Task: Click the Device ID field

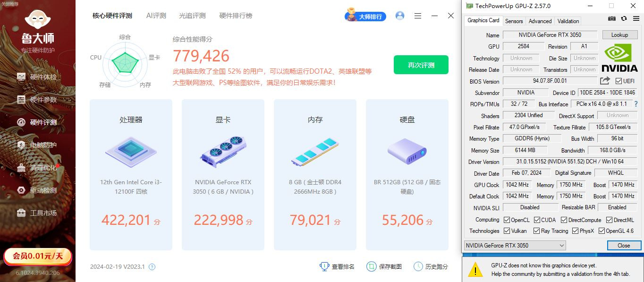Action: click(x=607, y=93)
